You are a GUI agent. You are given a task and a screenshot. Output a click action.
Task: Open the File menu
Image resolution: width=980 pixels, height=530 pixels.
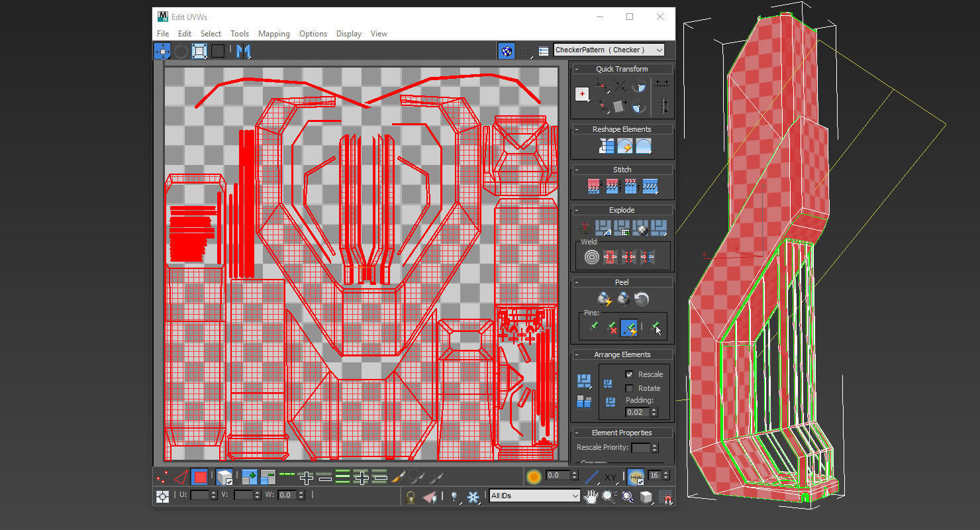(163, 34)
